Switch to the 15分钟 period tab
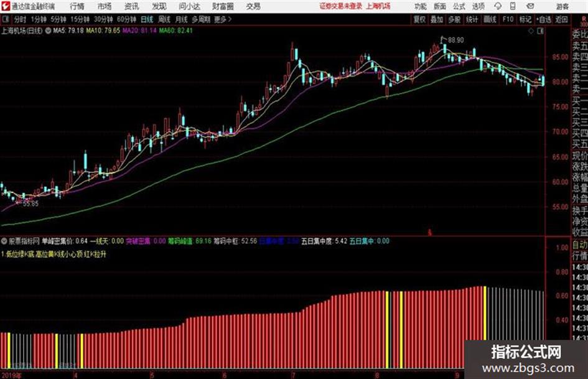The image size is (588, 379). [x=80, y=19]
